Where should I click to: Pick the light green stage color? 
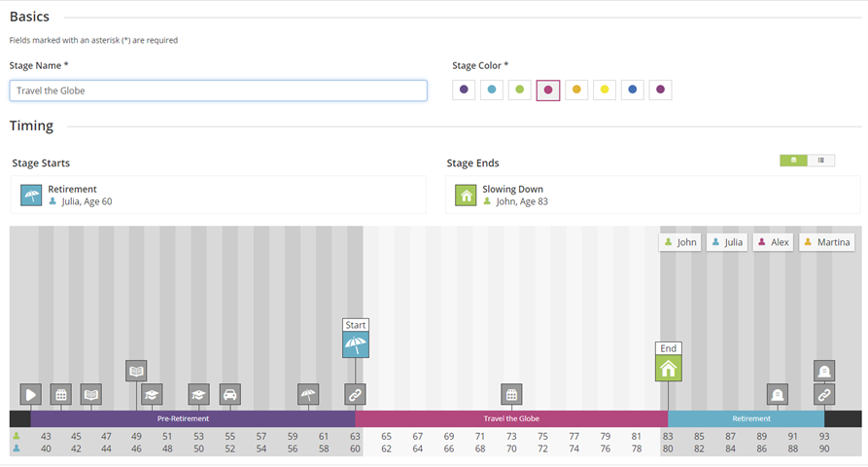(x=520, y=90)
